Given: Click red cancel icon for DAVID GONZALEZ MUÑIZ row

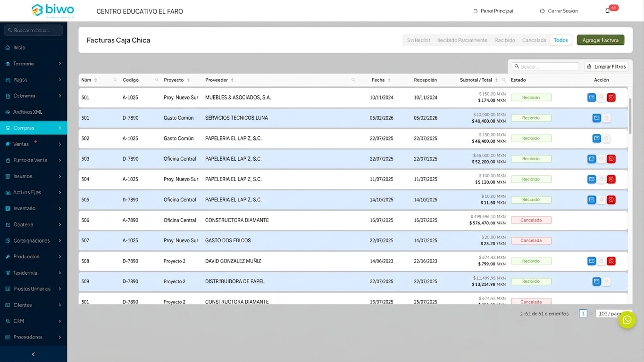Looking at the screenshot, I should click(x=611, y=261).
